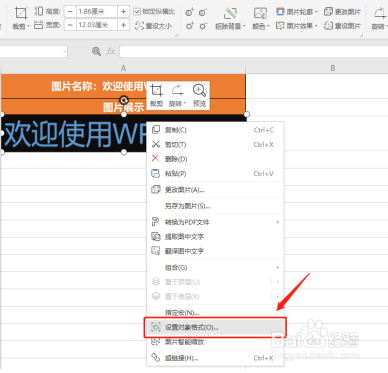Click the height field showing 1.86厘米

click(x=97, y=12)
